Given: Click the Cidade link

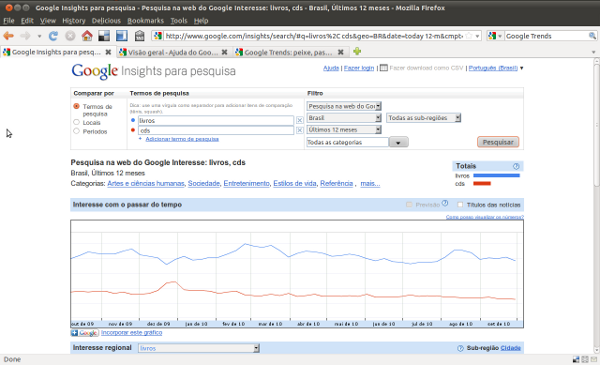Looking at the screenshot, I should 510,348.
